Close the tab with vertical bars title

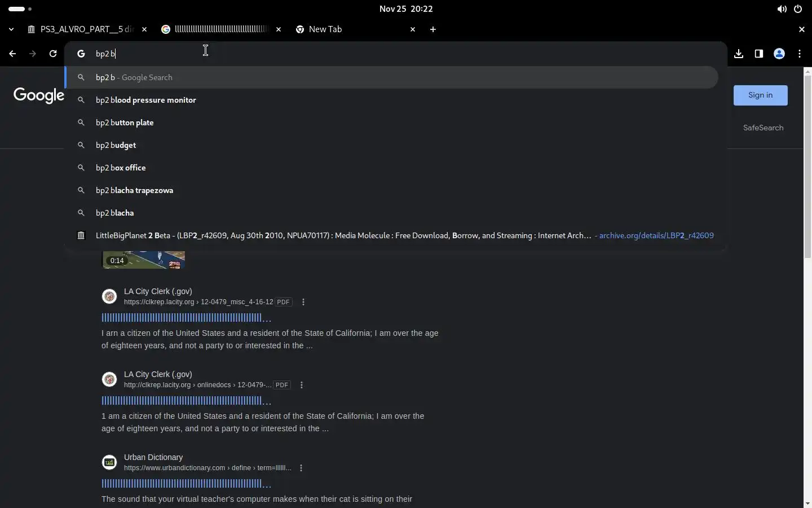[279, 29]
